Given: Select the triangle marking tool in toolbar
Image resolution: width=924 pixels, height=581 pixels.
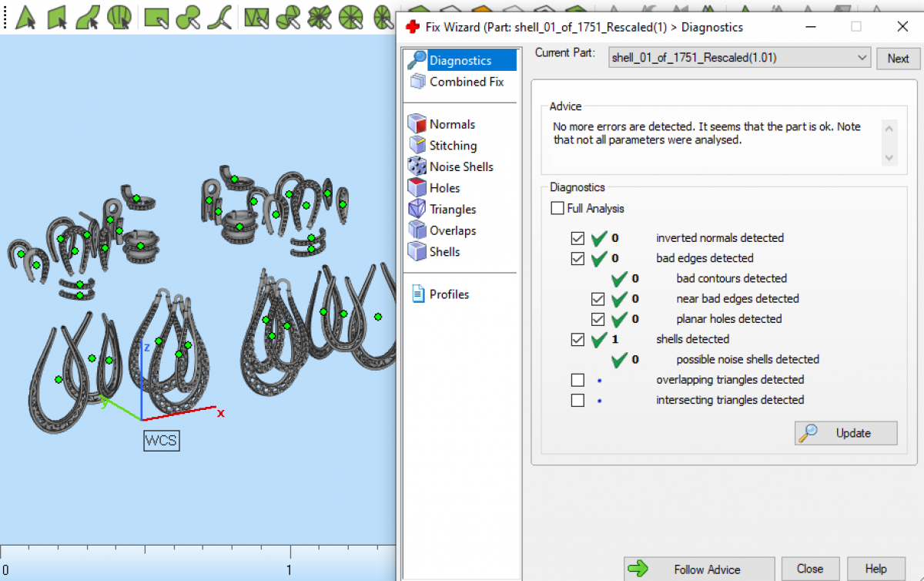Looking at the screenshot, I should click(x=25, y=16).
